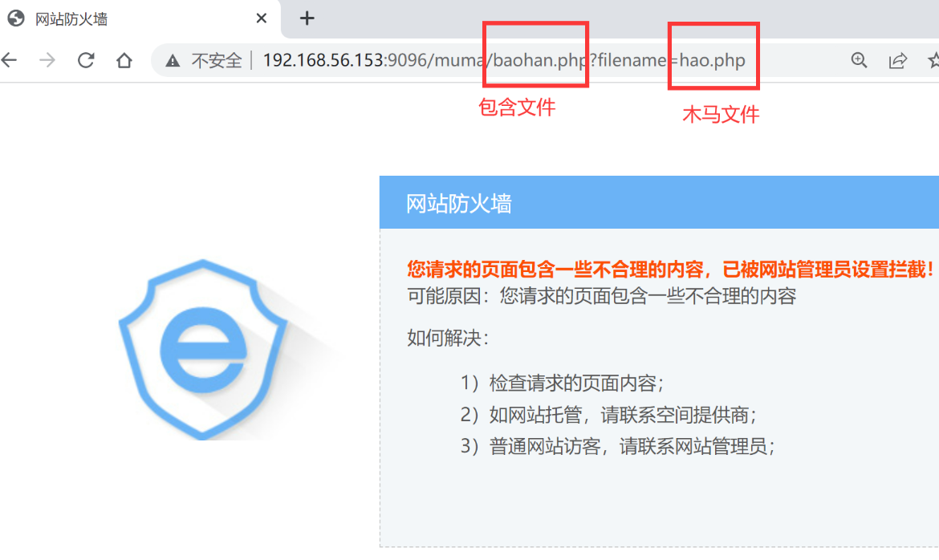The image size is (939, 560).
Task: Click the 网站防火墙 blue header banner
Action: [660, 202]
